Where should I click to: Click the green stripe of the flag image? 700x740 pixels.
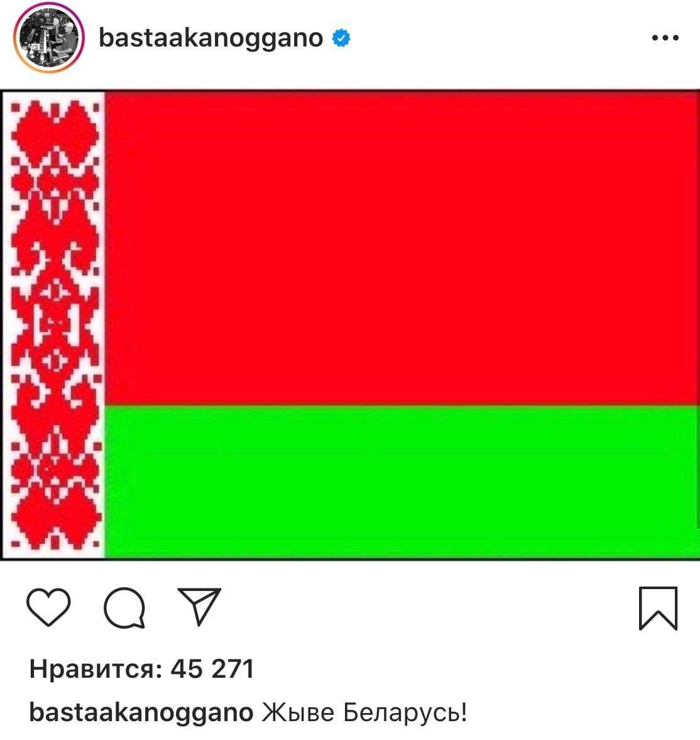click(x=402, y=482)
